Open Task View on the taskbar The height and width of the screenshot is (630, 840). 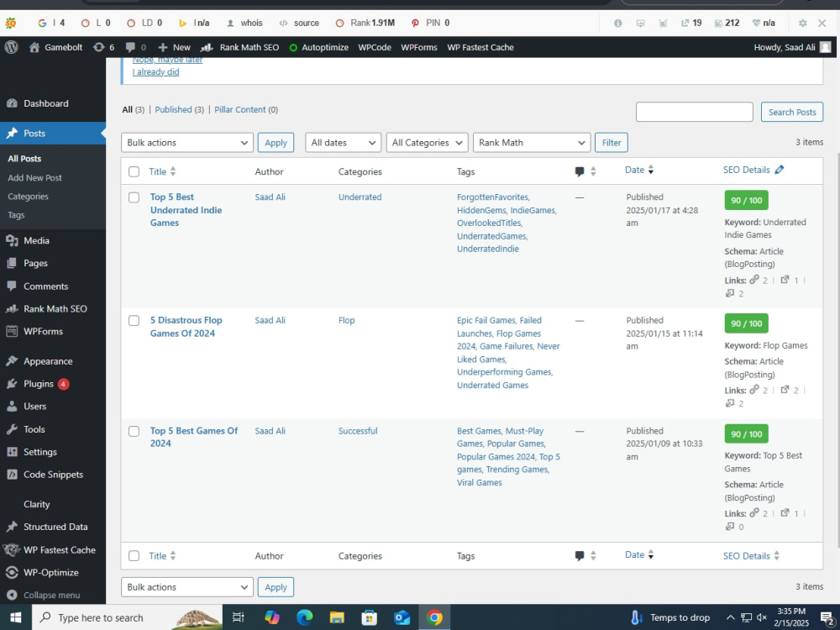click(x=239, y=617)
